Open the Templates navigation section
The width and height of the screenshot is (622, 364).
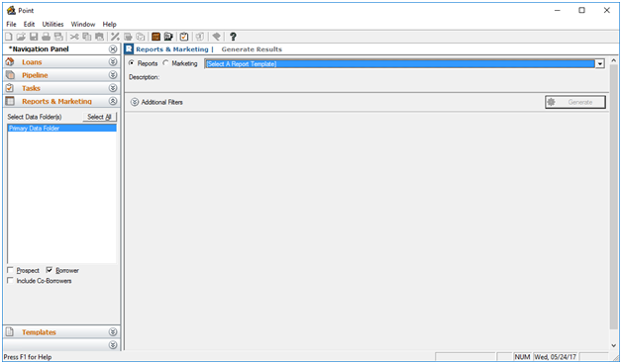pos(39,332)
